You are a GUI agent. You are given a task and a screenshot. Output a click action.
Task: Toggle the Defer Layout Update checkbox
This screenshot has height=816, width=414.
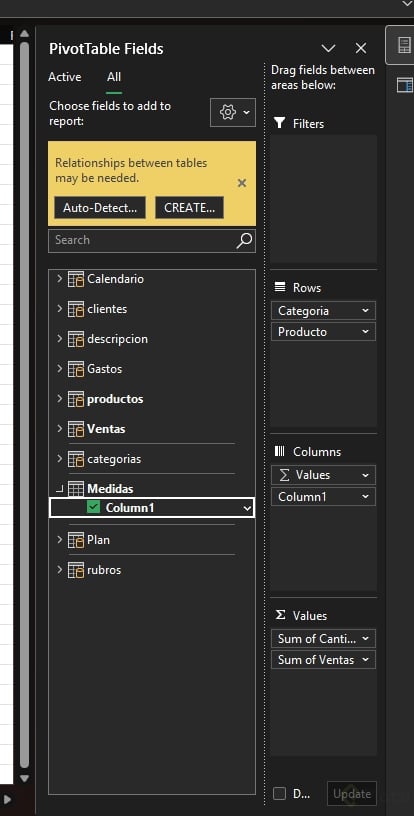280,794
